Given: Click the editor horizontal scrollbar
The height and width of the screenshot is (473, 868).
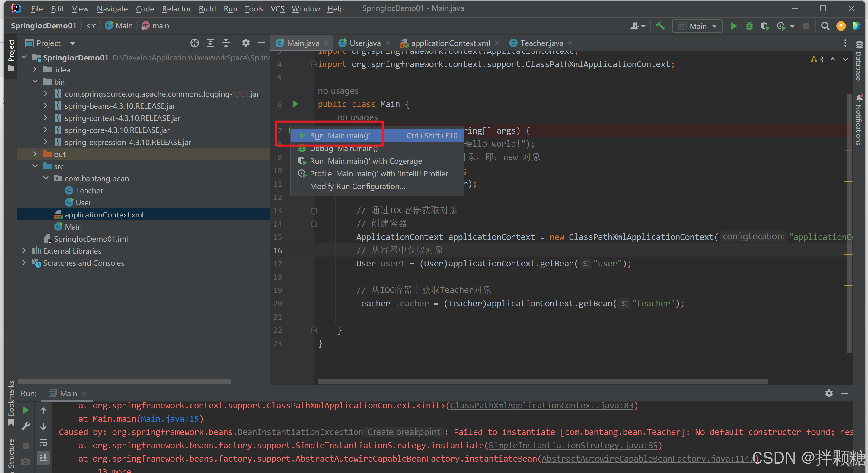Looking at the screenshot, I should click(x=543, y=382).
